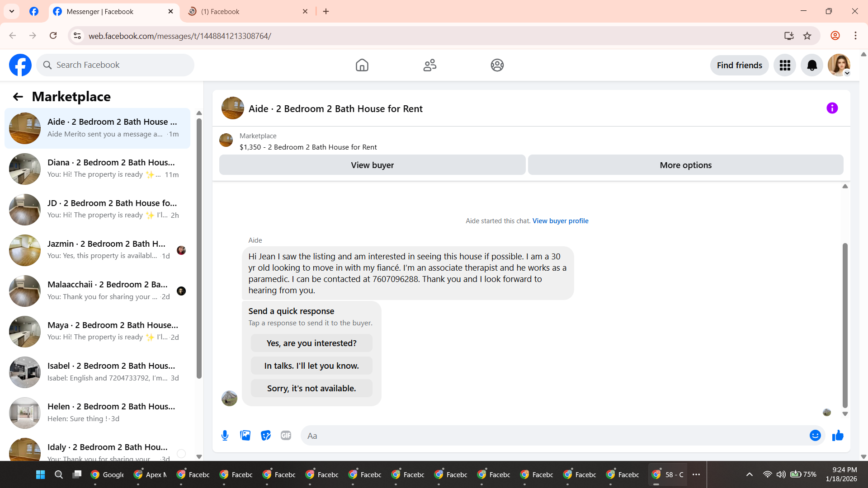Open the attach photo icon
The image size is (868, 488).
(245, 436)
